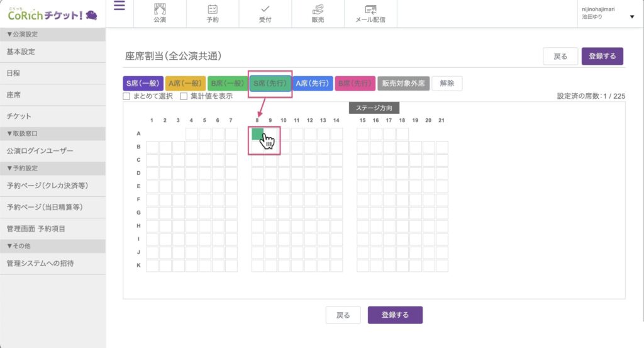Open 基本設定 in the sidebar

click(x=53, y=52)
